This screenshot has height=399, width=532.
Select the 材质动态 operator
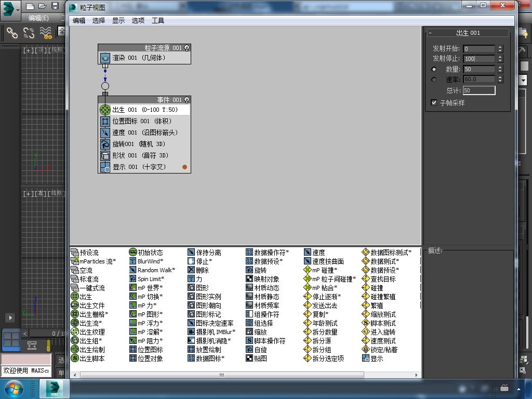click(262, 288)
